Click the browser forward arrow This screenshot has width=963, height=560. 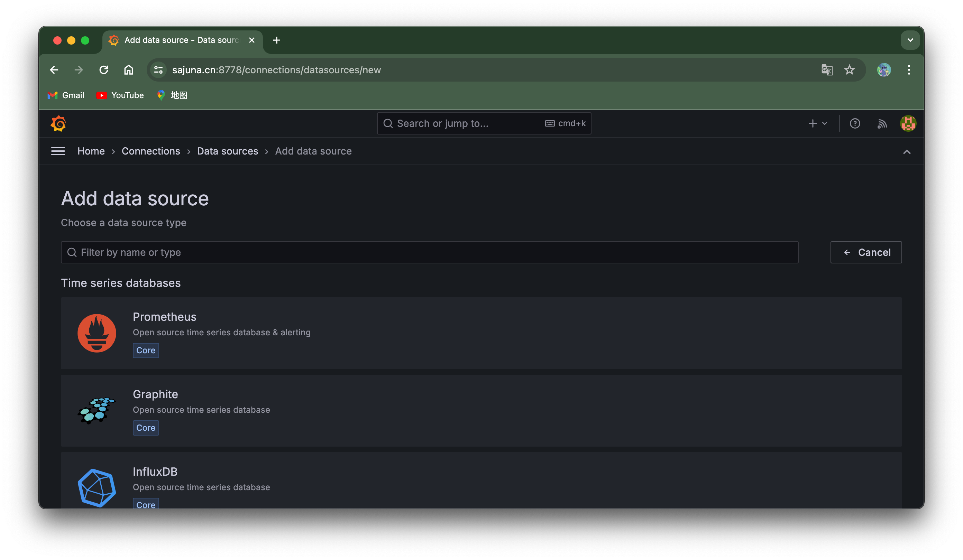pyautogui.click(x=79, y=70)
